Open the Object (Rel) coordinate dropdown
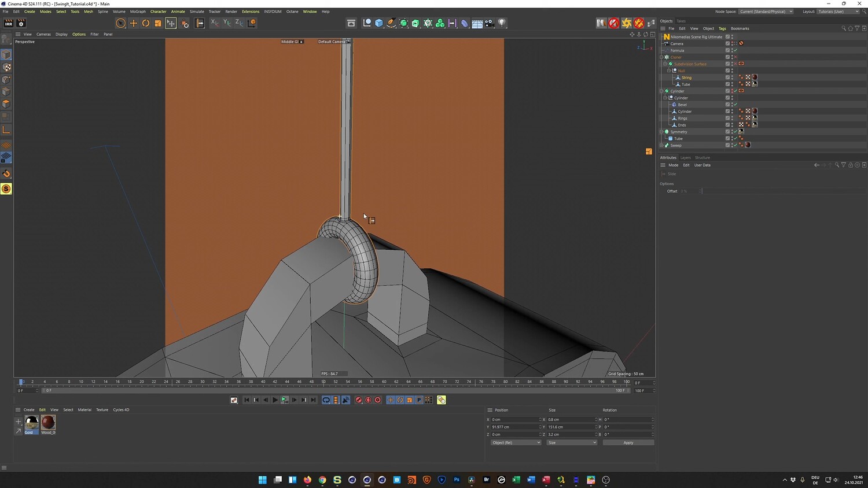 [x=516, y=443]
